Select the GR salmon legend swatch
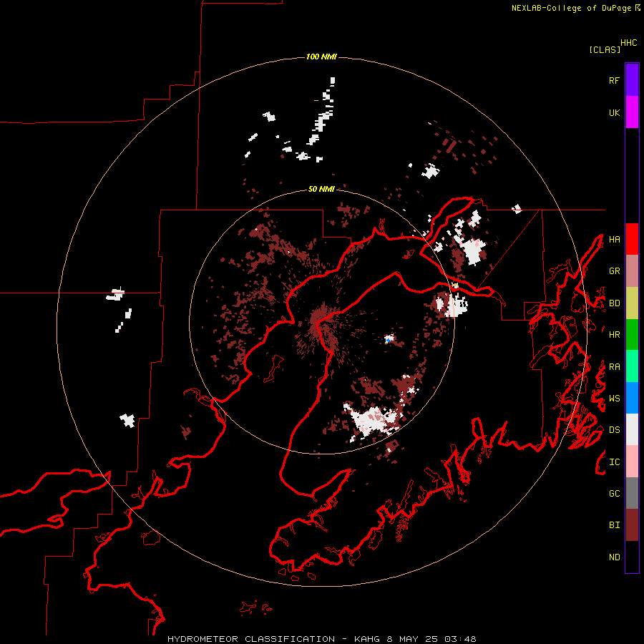Image resolution: width=644 pixels, height=644 pixels. (x=632, y=271)
